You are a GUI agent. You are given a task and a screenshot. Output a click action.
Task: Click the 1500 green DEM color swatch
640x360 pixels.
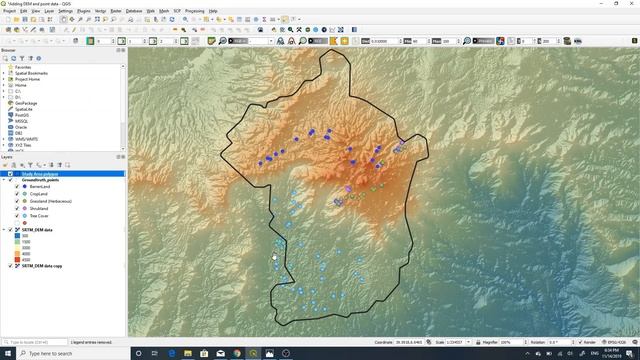(x=17, y=242)
